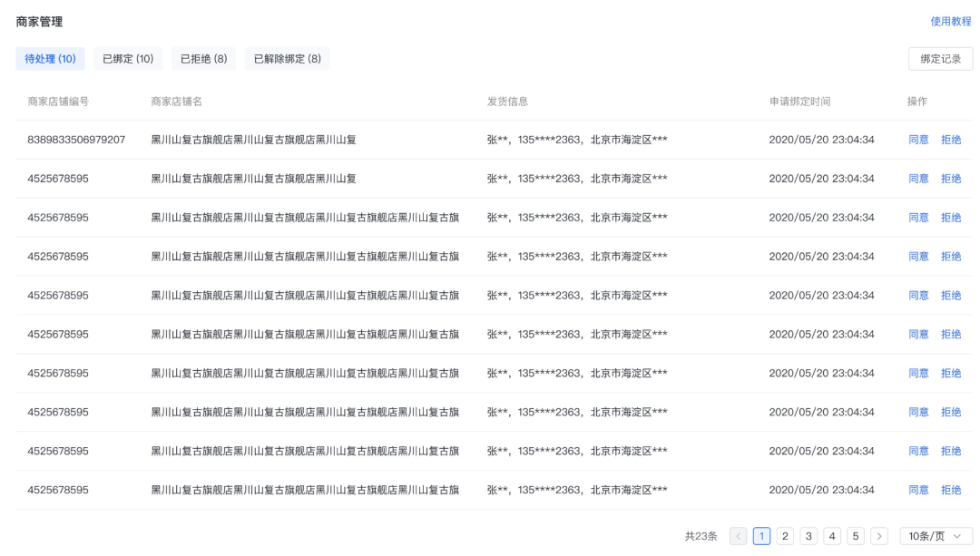This screenshot has width=980, height=556.
Task: Go to the next page using the right arrow
Action: click(x=878, y=536)
